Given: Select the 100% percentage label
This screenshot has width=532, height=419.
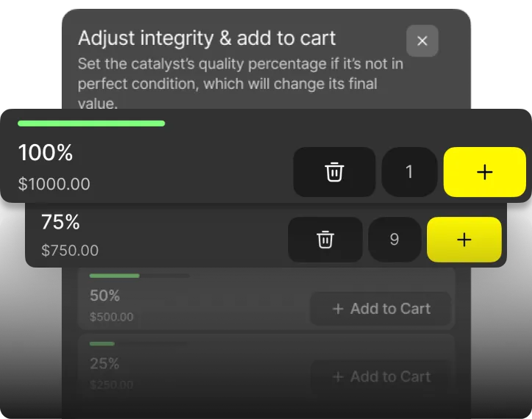Looking at the screenshot, I should coord(45,152).
